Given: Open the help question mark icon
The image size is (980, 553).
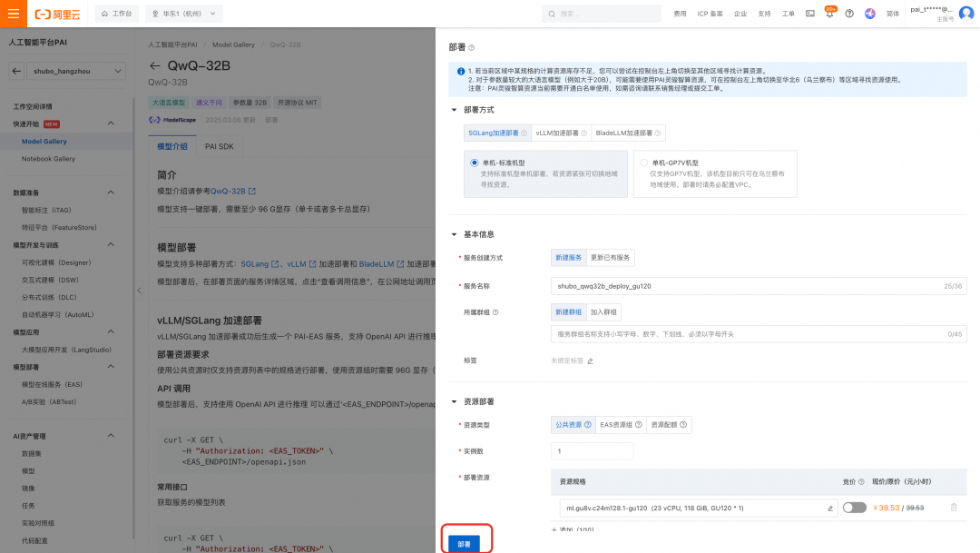Looking at the screenshot, I should [x=849, y=14].
